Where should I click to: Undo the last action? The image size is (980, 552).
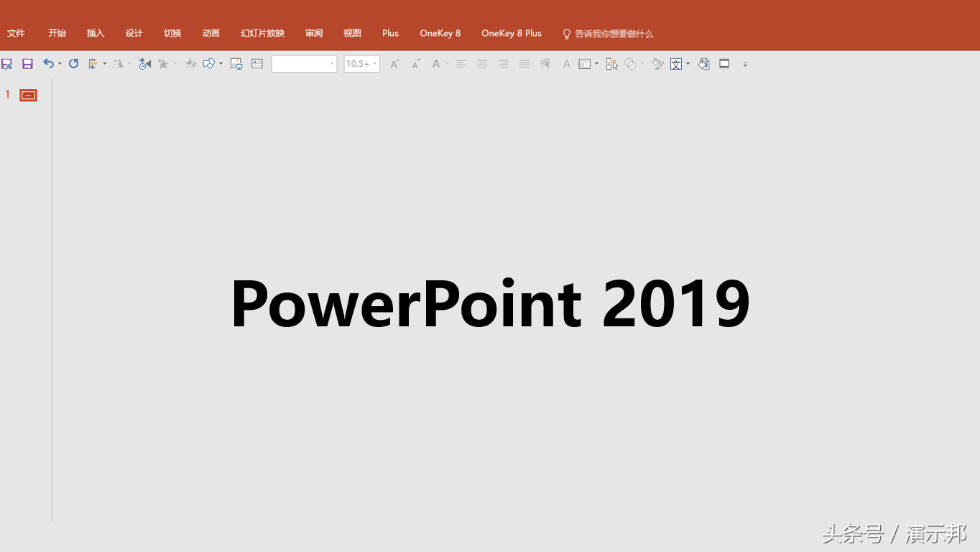click(48, 63)
